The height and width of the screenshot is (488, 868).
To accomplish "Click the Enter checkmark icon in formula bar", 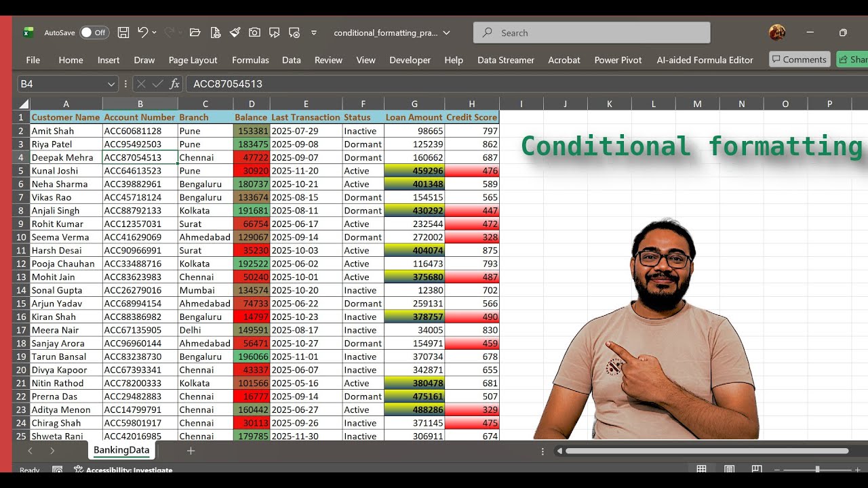I will 157,84.
